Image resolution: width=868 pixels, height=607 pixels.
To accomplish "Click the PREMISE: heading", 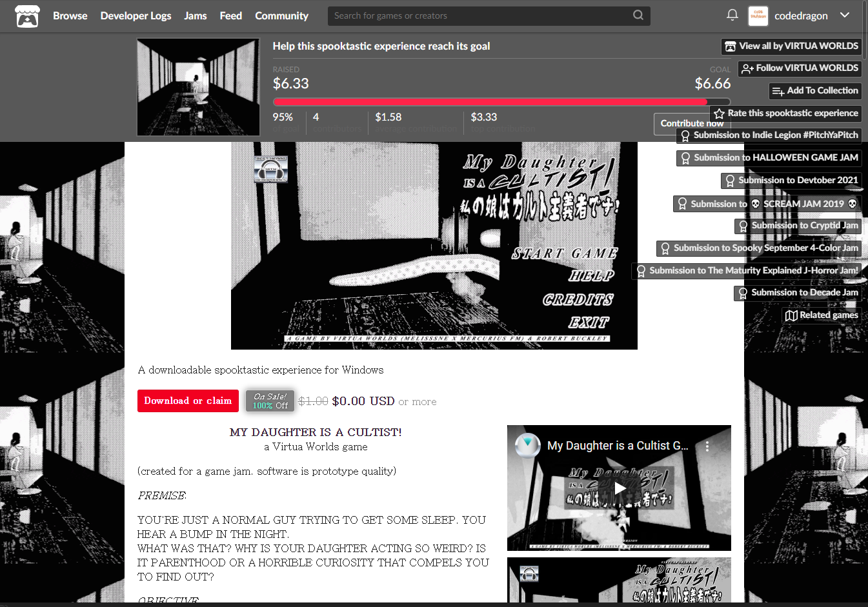I will (162, 496).
